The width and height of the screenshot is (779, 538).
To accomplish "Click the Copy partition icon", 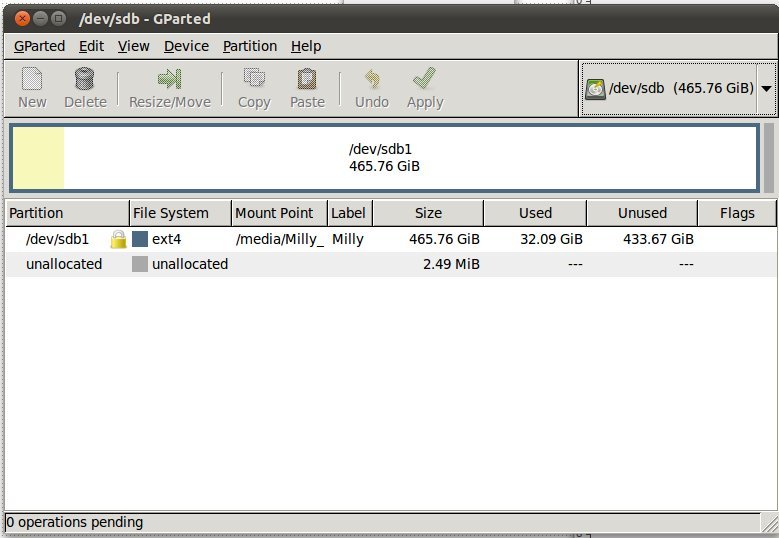I will (x=254, y=78).
